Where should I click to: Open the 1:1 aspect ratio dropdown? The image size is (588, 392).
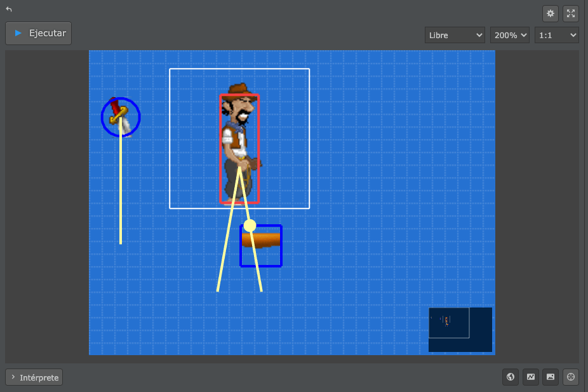pyautogui.click(x=556, y=35)
